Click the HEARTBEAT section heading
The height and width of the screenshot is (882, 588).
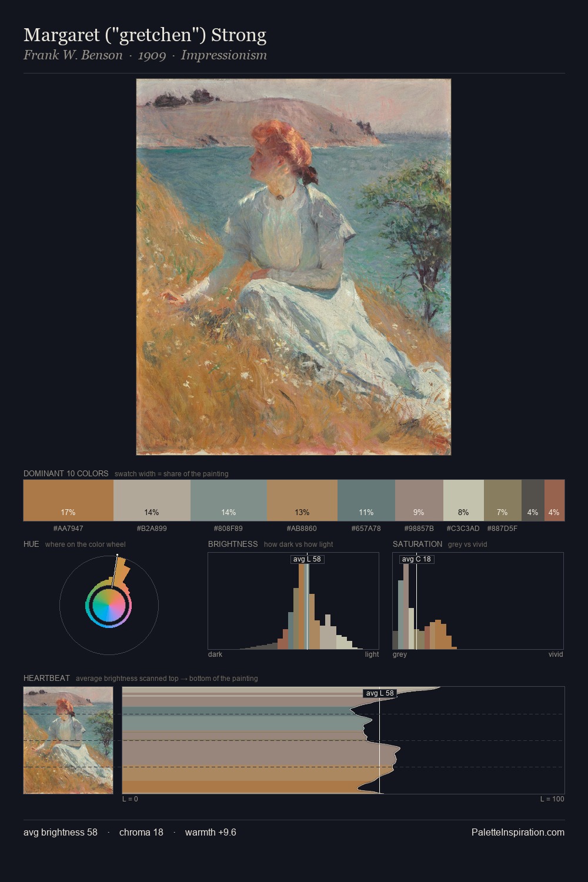[46, 678]
